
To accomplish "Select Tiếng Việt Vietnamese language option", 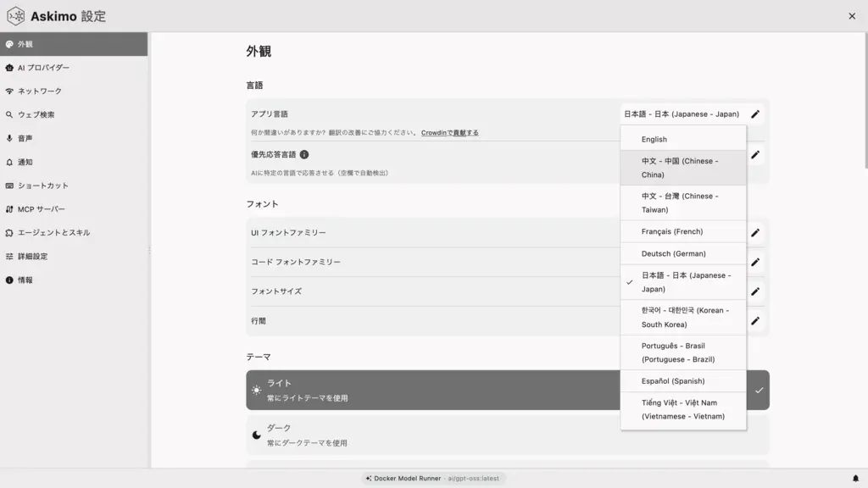I will (683, 409).
